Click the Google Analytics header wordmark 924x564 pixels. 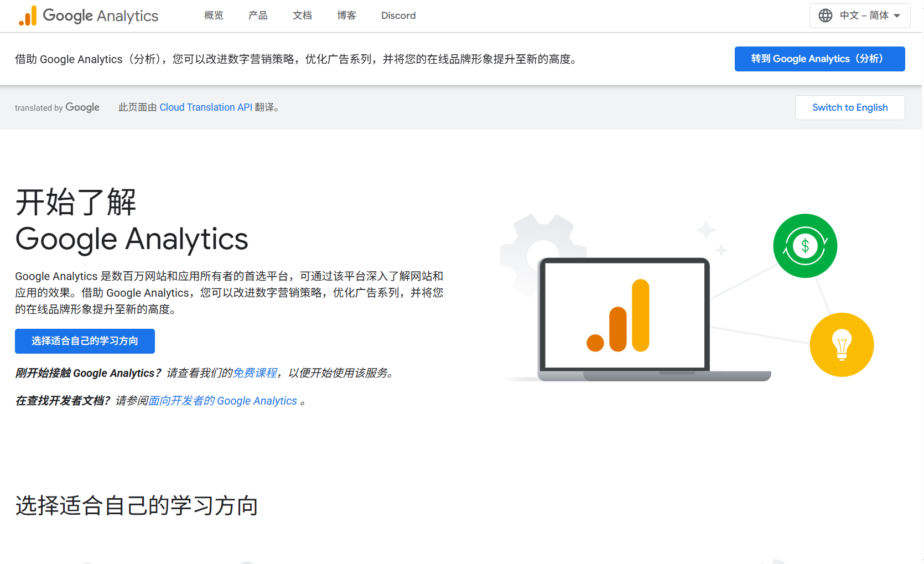[x=101, y=15]
